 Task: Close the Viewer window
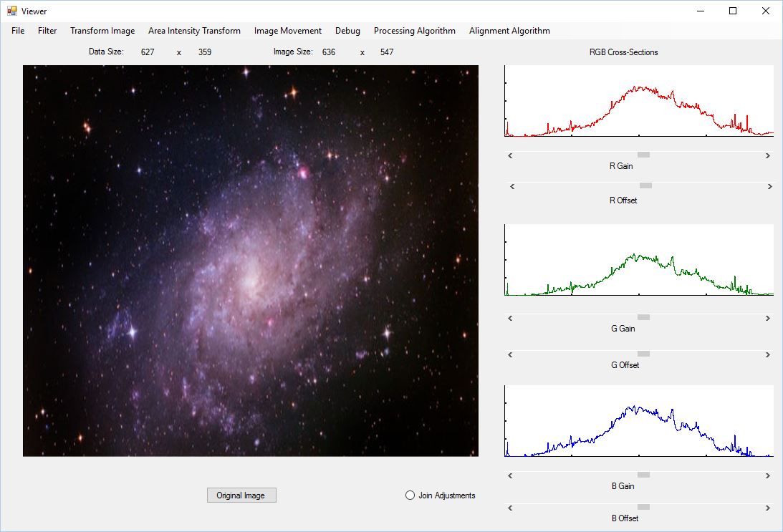[766, 11]
